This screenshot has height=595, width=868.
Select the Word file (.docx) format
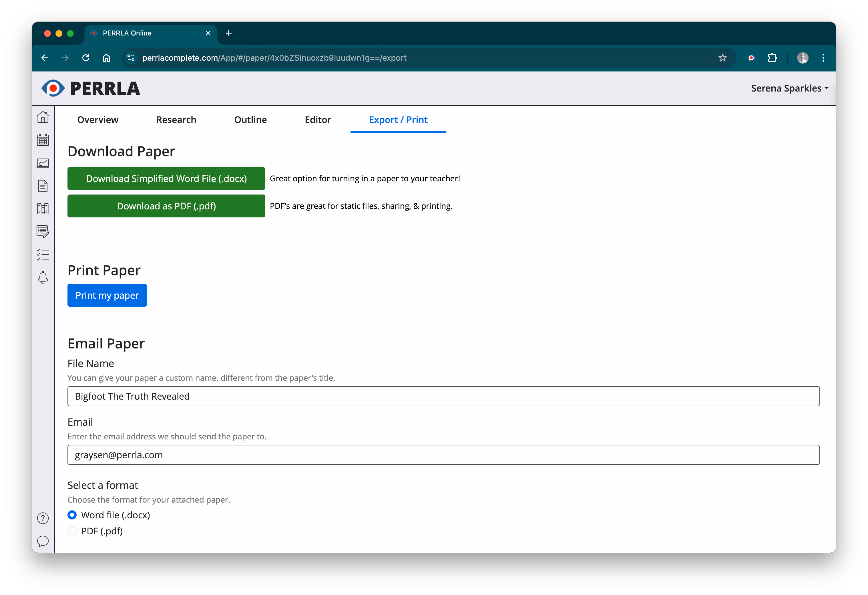coord(72,515)
